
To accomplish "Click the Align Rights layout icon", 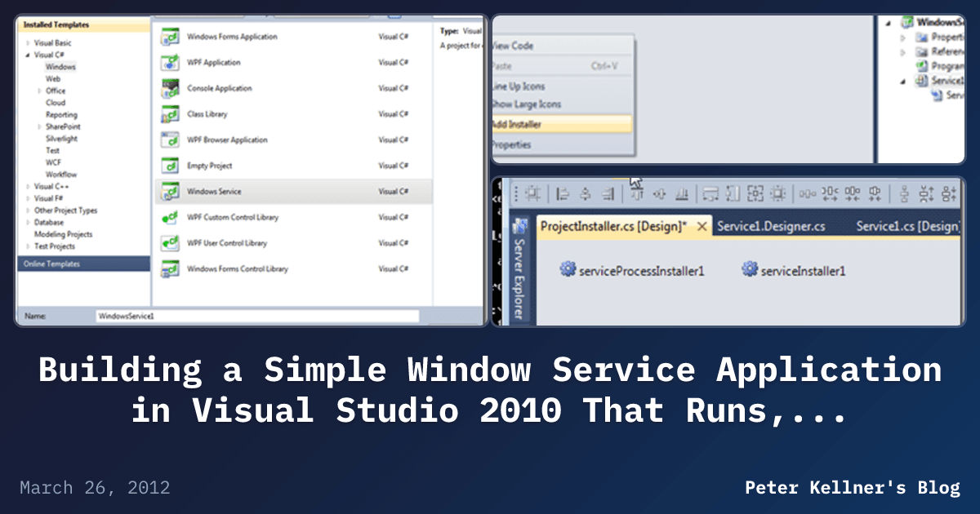I will [607, 194].
